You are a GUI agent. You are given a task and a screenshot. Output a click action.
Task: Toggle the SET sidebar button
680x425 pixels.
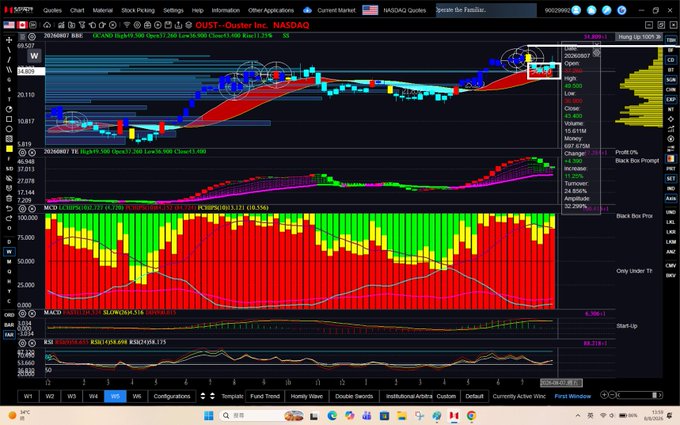(x=670, y=178)
